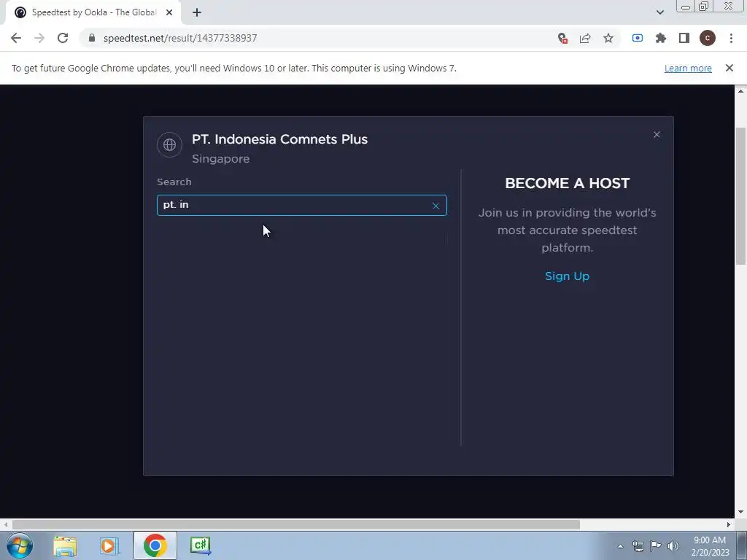Click the PT. Indonesia Comnets Plus server name
The height and width of the screenshot is (560, 747).
coord(279,139)
